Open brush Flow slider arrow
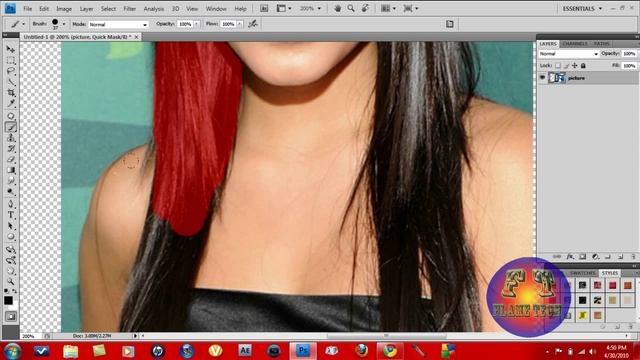The height and width of the screenshot is (360, 640). (240, 24)
